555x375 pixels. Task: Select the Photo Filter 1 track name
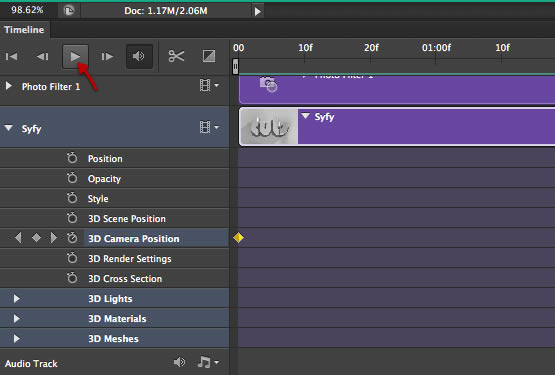(x=51, y=87)
